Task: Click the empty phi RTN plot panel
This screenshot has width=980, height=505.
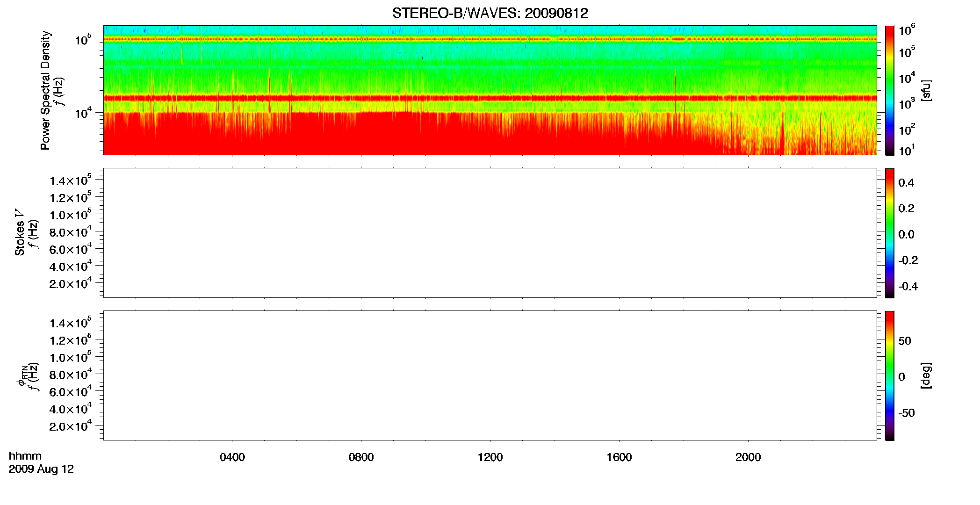Action: point(490,375)
